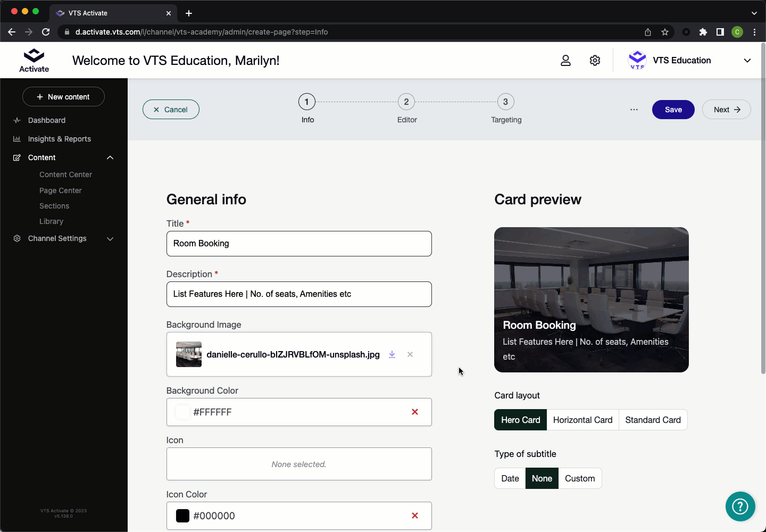Screen dimensions: 766x532
Task: Expand the VTS Education channel dropdown
Action: (747, 61)
